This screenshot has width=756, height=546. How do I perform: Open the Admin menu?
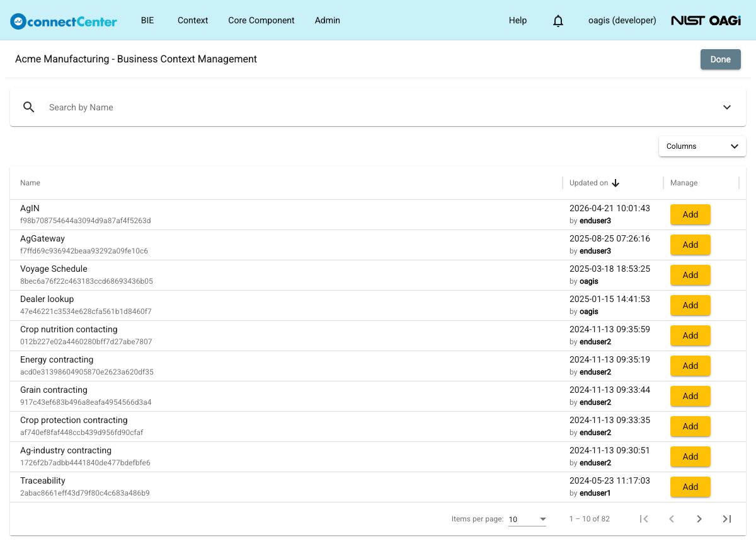pyautogui.click(x=328, y=20)
